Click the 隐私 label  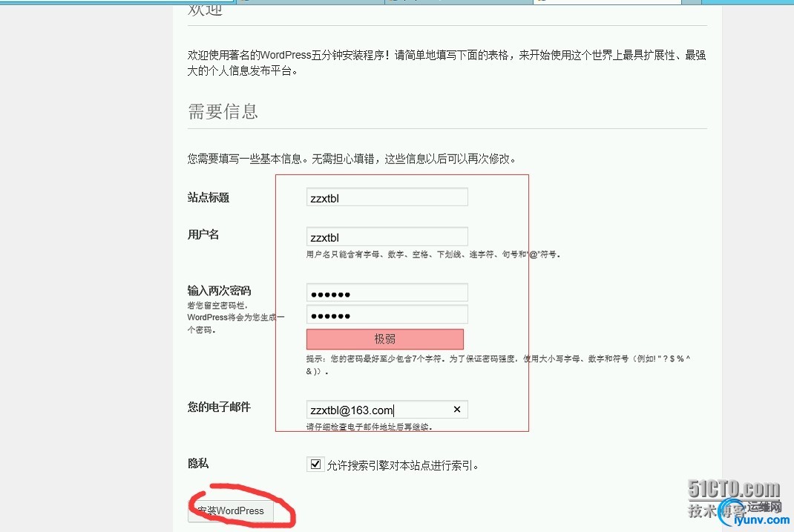click(198, 463)
